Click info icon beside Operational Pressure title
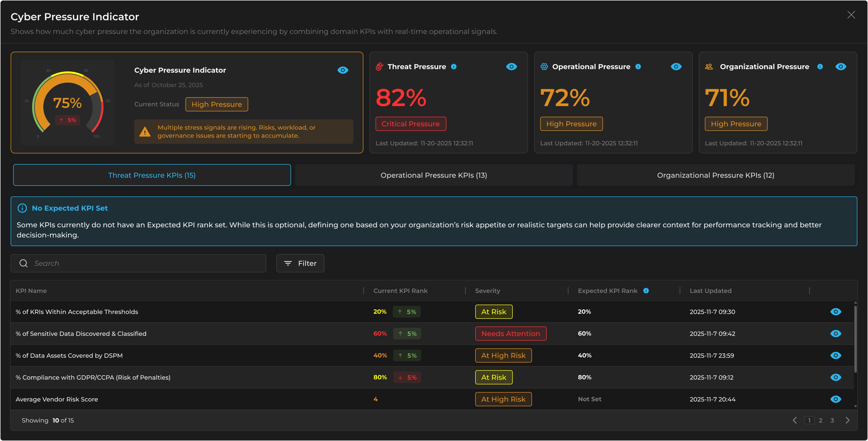The image size is (868, 441). click(x=638, y=67)
